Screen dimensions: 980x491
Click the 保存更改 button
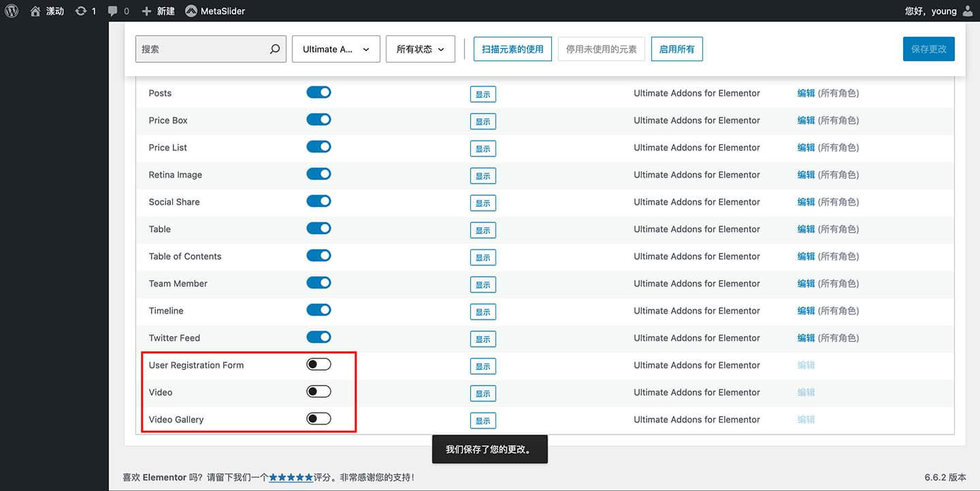click(929, 49)
